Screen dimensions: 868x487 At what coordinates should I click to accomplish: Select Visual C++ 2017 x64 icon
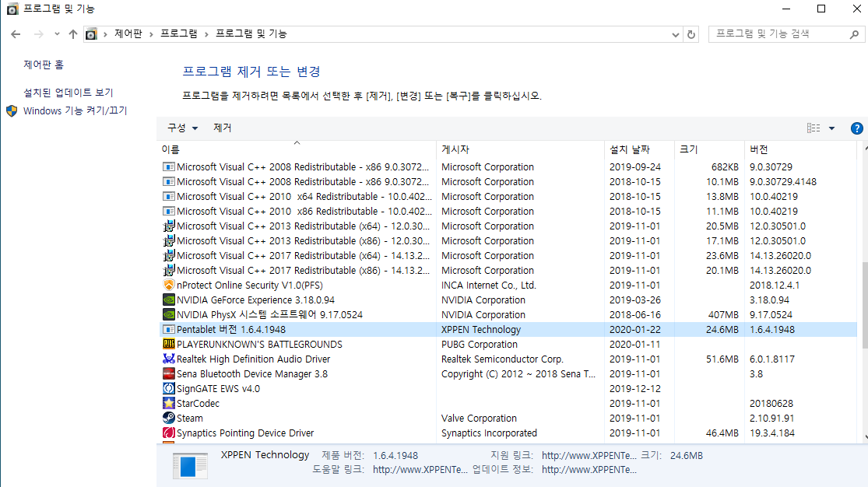[169, 256]
